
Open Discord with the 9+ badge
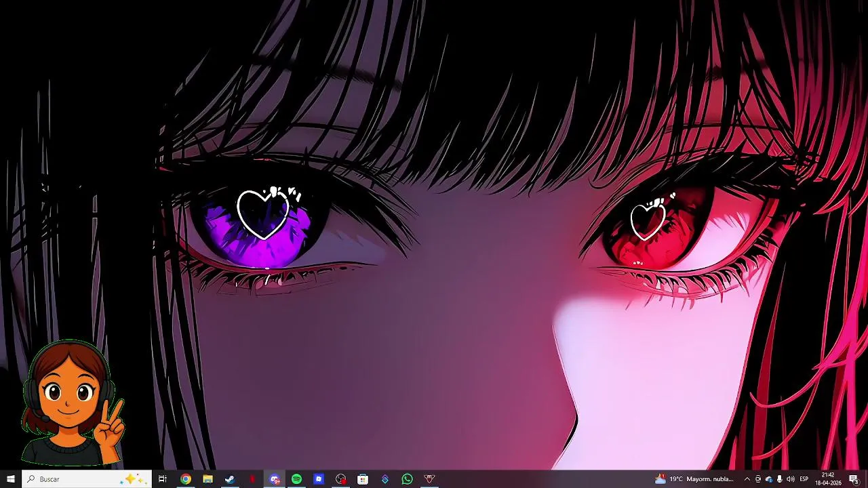(x=275, y=479)
